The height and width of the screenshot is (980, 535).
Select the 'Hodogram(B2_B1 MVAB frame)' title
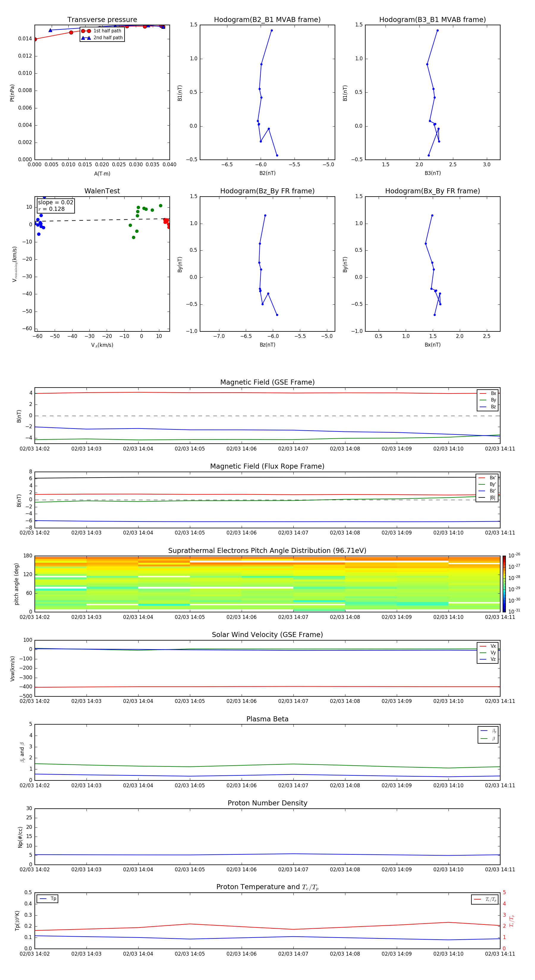pyautogui.click(x=267, y=20)
